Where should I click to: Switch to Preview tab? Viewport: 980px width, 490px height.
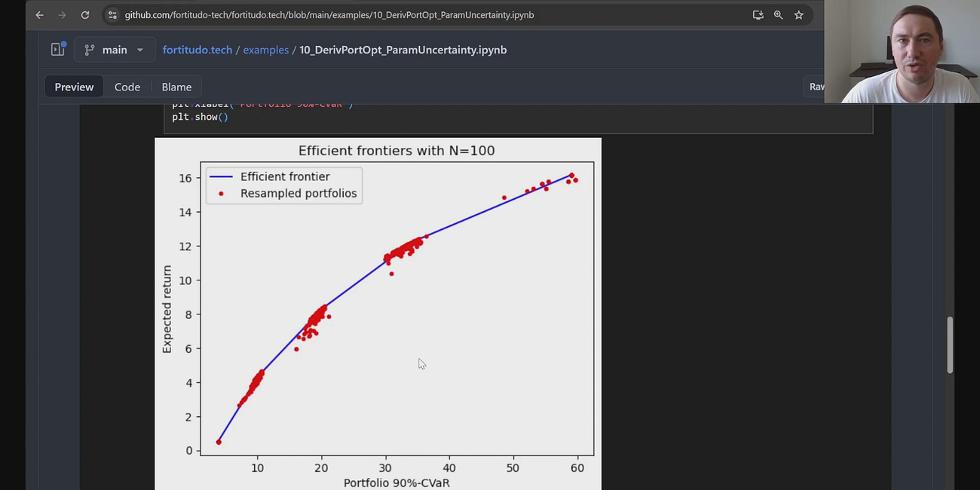tap(74, 87)
